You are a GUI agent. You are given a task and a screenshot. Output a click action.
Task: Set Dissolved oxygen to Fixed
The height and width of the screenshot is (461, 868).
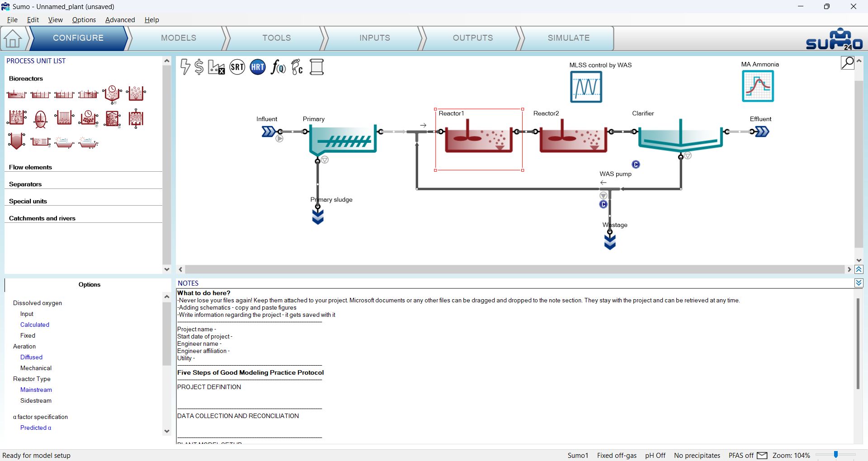(x=28, y=335)
